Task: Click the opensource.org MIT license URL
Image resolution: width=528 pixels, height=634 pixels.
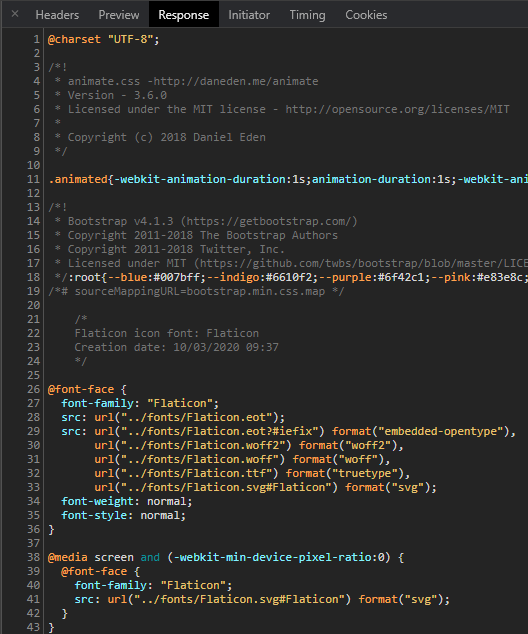Action: 397,109
